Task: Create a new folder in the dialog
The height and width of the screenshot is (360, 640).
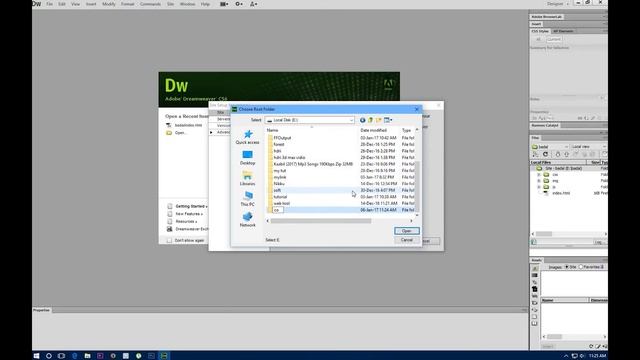Action: (379, 120)
